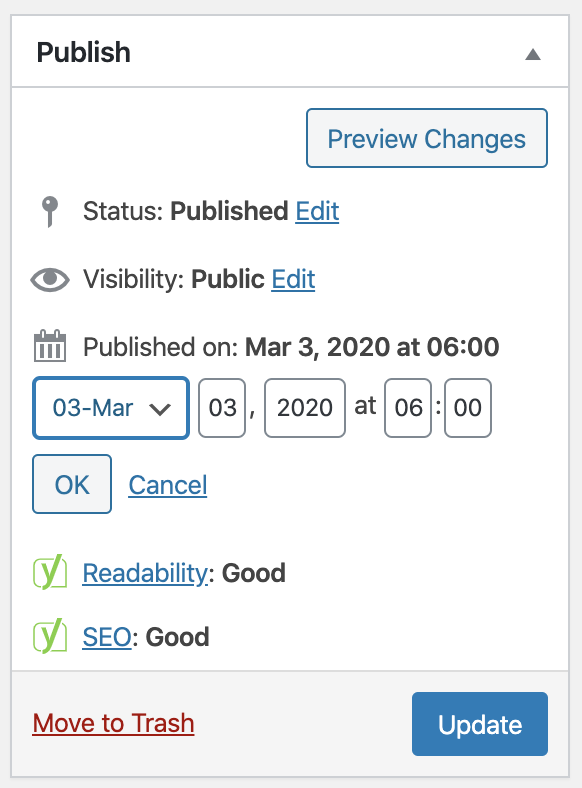
Task: Click the chevron arrow in the month selector
Action: point(160,409)
